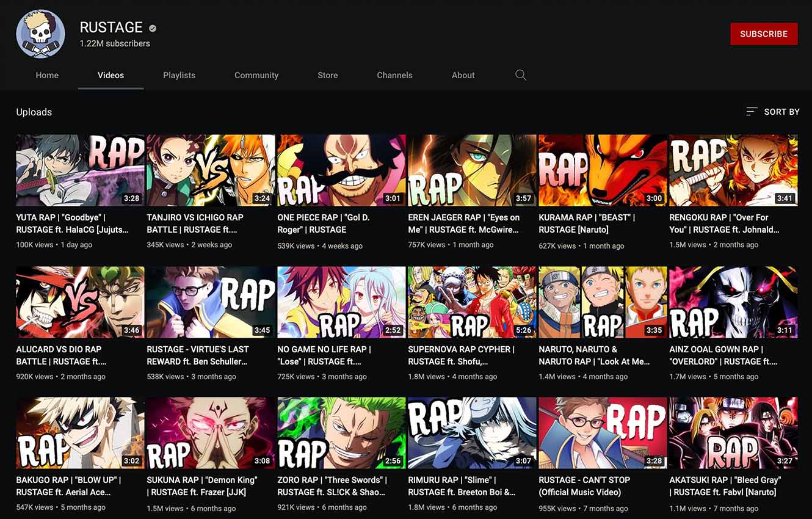Click the ALUCARD VS DIO RAP BATTLE title
This screenshot has height=519, width=812.
(62, 355)
